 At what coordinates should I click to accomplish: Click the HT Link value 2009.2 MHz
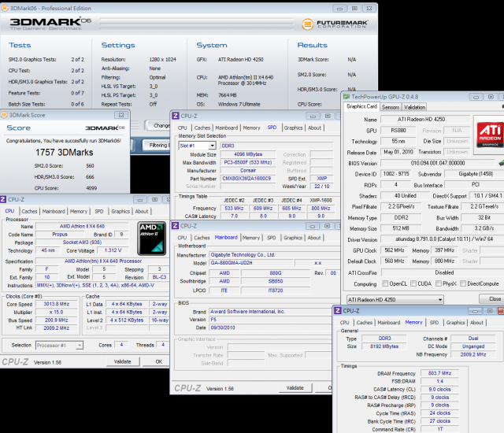tap(56, 328)
